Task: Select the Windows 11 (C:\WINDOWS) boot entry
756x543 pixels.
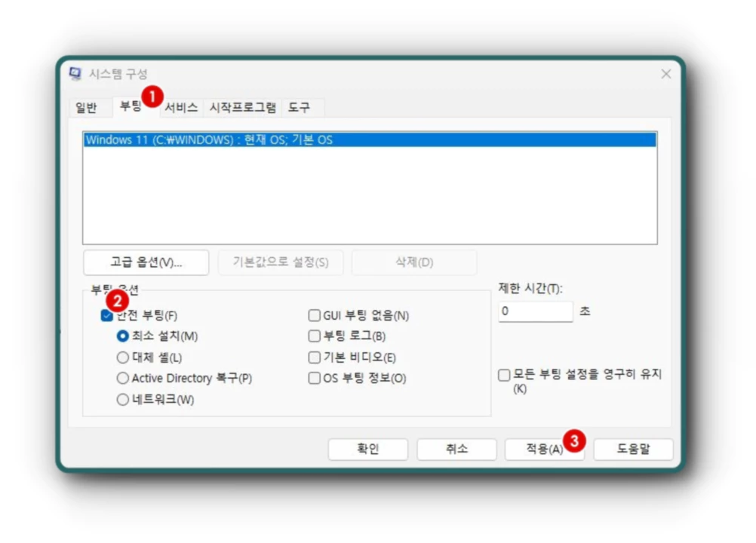Action: 370,140
